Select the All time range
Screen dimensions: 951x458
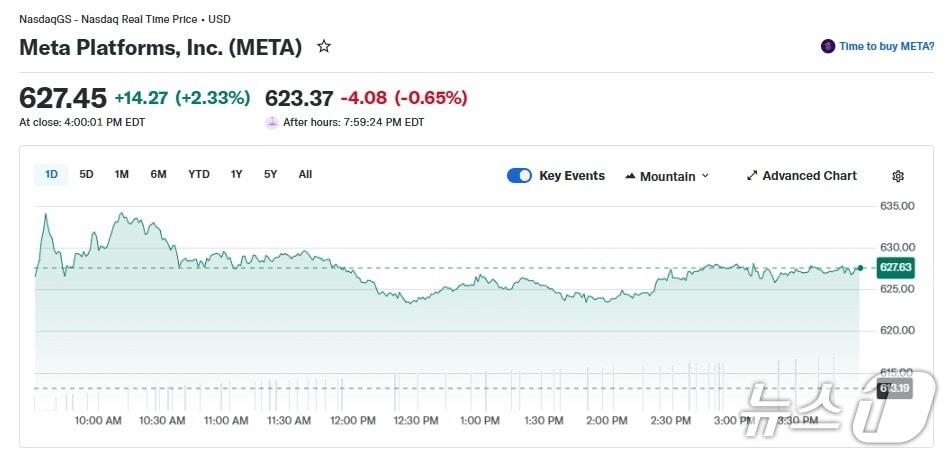305,174
